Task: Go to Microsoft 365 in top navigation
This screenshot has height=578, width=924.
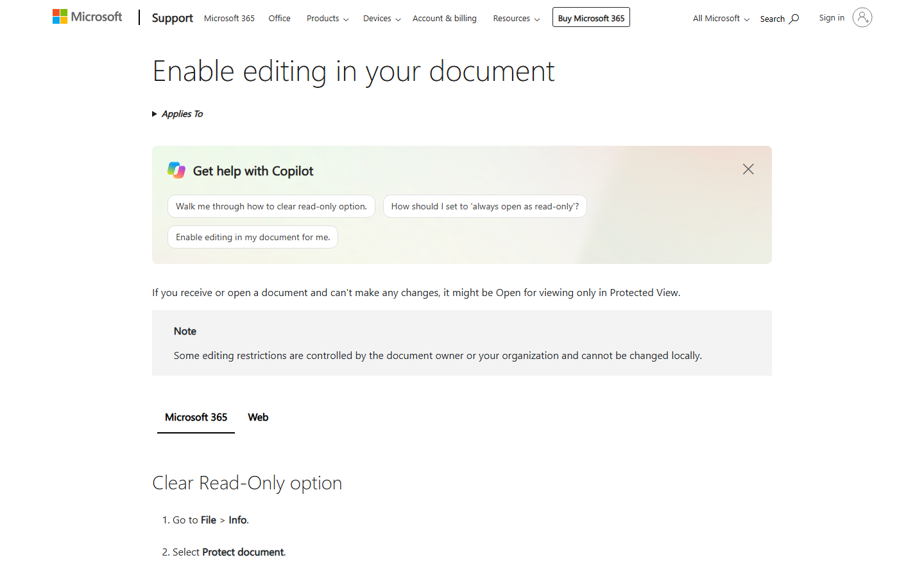Action: pos(229,18)
